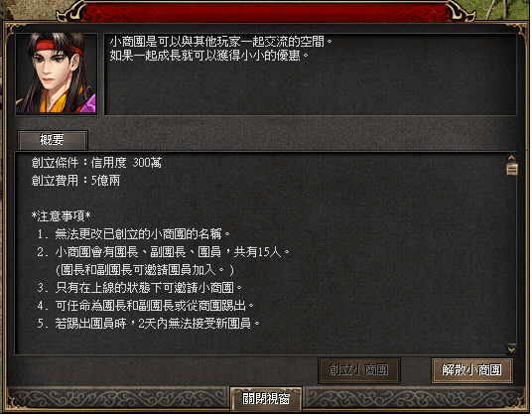Click the scrollbar track below the thumb

(512, 259)
